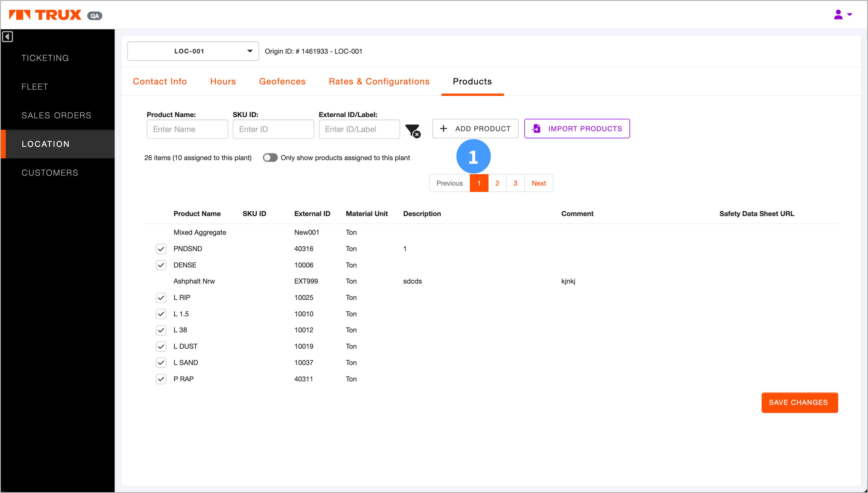
Task: Click the sdcds description cell
Action: point(412,281)
